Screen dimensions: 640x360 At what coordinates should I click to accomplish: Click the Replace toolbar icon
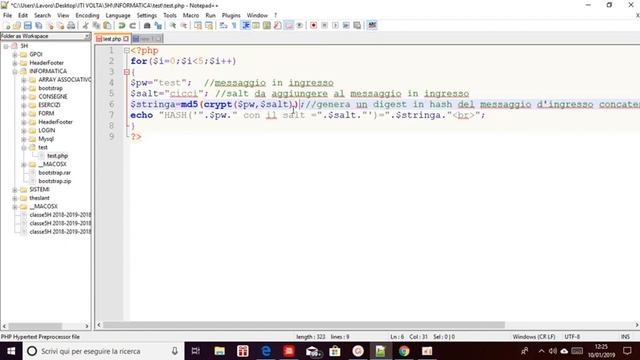[x=158, y=26]
